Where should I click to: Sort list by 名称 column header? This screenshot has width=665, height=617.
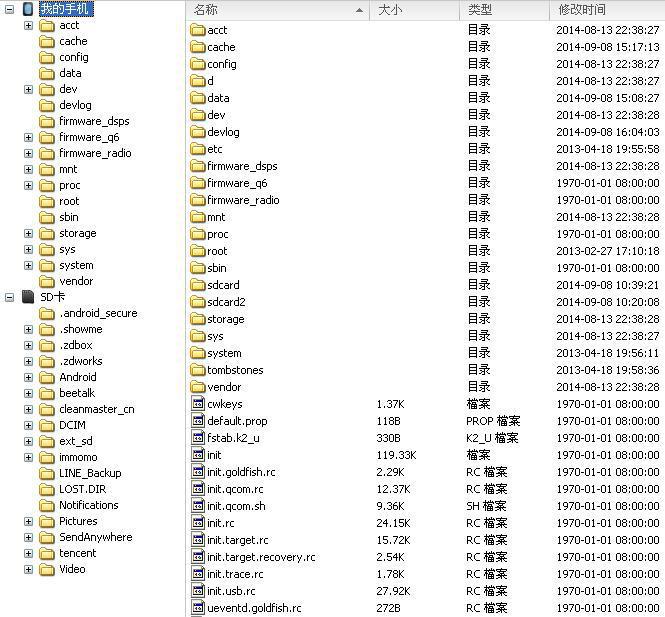click(x=277, y=10)
